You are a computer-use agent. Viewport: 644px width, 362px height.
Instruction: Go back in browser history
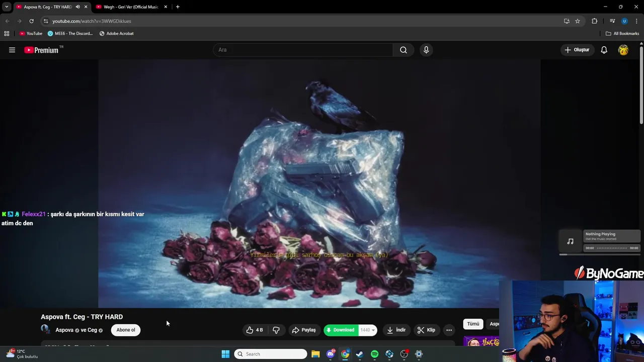click(7, 21)
